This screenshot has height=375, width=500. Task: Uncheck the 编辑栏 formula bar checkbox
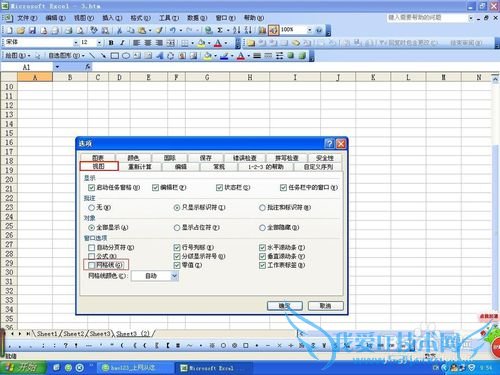(155, 188)
